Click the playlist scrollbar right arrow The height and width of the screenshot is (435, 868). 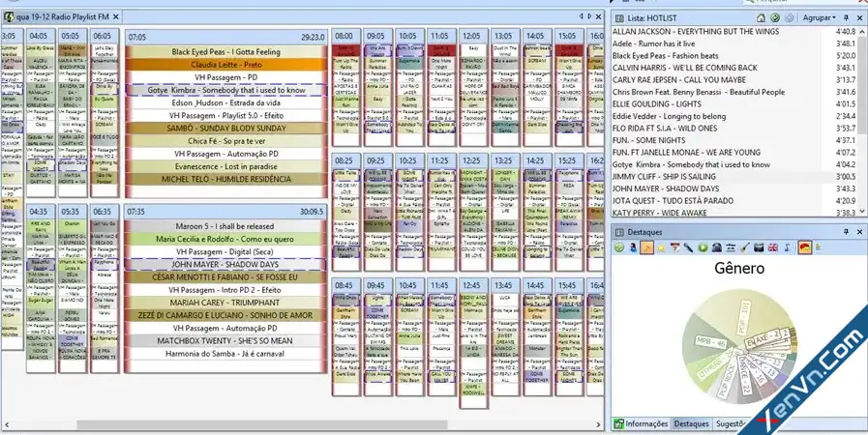click(598, 424)
